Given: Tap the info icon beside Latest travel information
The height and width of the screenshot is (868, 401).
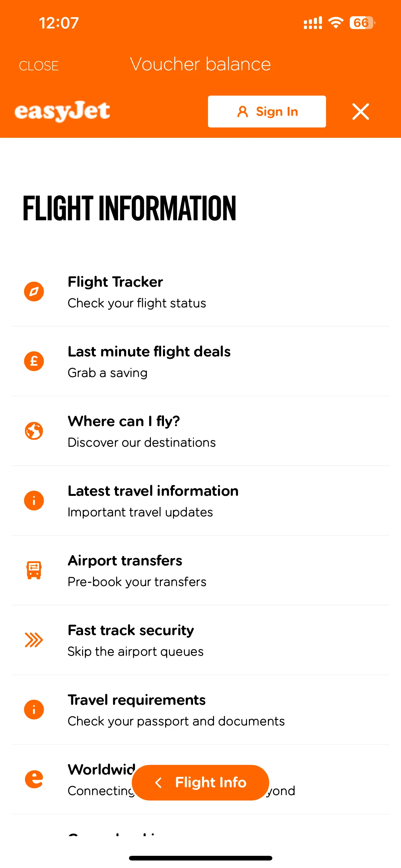Looking at the screenshot, I should point(34,501).
